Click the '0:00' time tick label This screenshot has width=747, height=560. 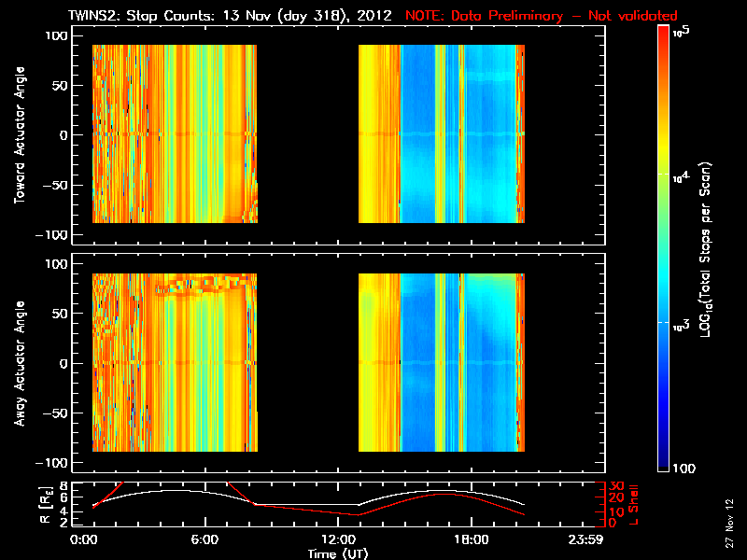tap(83, 540)
